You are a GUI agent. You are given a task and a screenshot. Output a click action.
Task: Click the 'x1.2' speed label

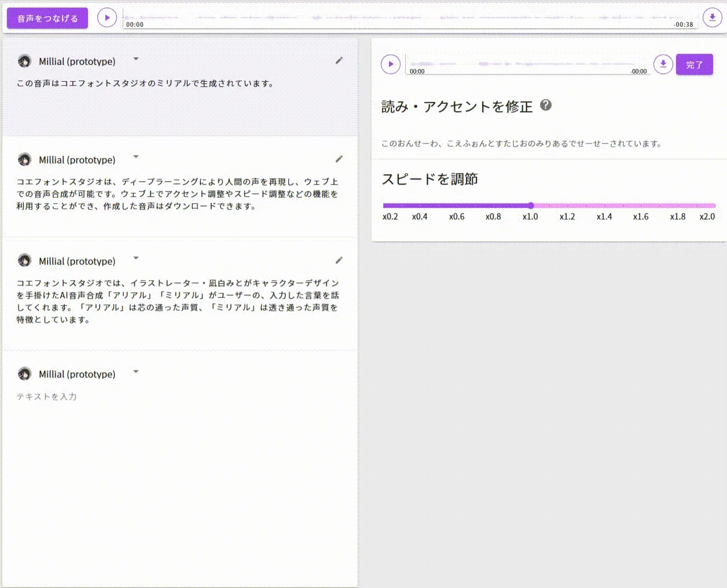(567, 216)
